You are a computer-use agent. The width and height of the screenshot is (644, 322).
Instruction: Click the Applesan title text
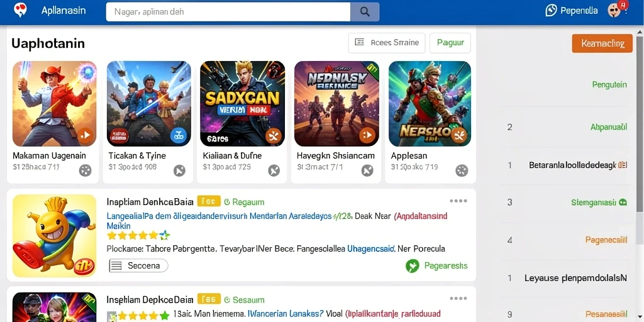click(409, 156)
